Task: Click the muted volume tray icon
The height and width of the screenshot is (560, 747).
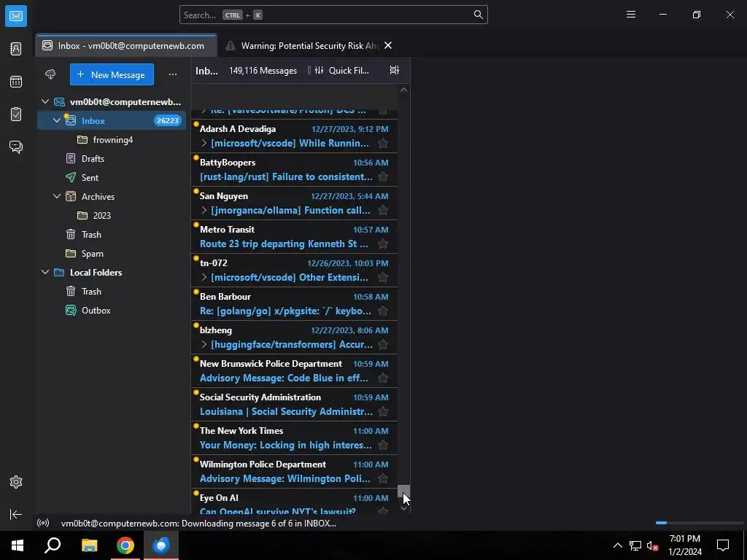Action: [x=652, y=545]
